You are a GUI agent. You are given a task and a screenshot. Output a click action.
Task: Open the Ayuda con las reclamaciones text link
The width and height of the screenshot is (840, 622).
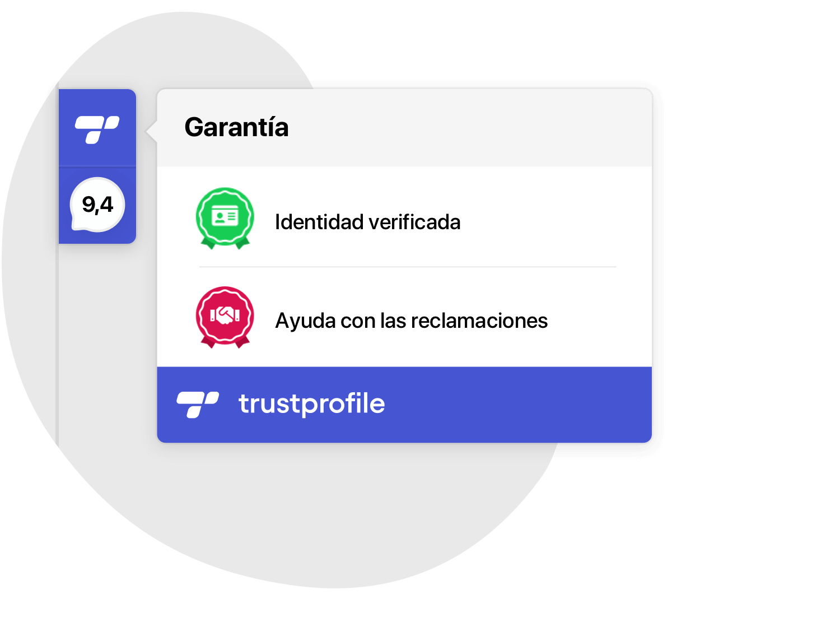[411, 321]
